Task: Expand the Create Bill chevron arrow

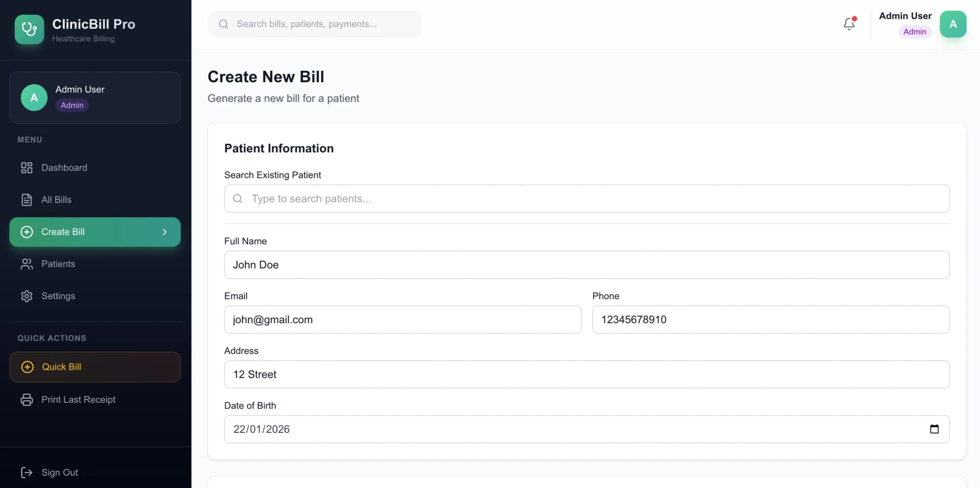Action: [164, 232]
